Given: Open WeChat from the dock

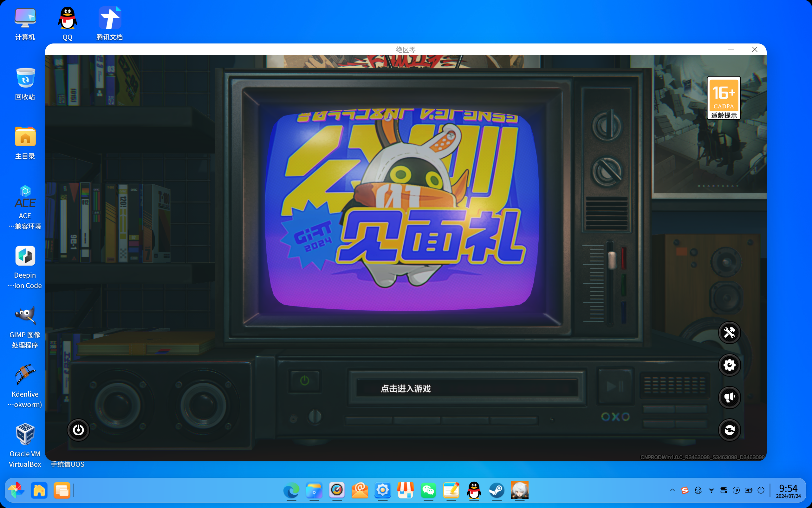Looking at the screenshot, I should (428, 490).
